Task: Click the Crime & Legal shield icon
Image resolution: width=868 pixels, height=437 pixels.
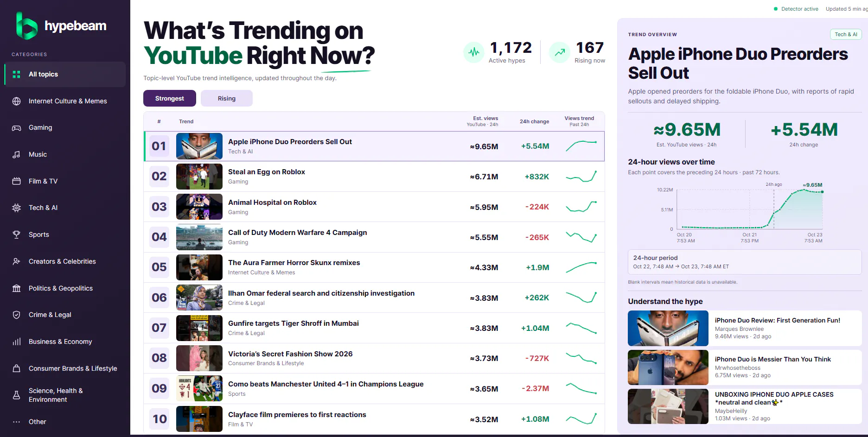Action: tap(17, 315)
